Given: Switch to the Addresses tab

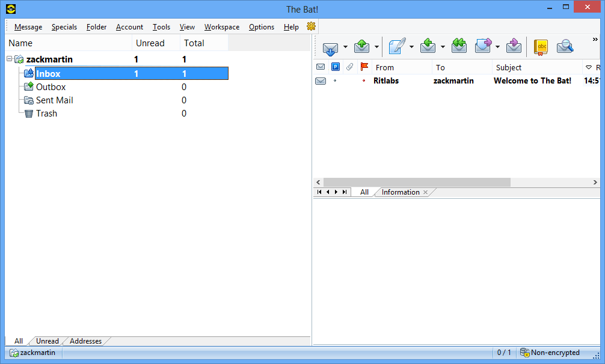Looking at the screenshot, I should coord(85,341).
